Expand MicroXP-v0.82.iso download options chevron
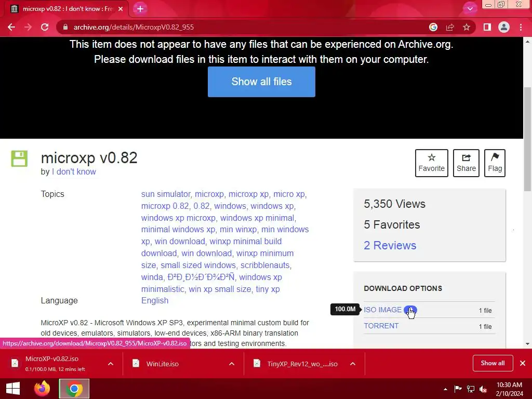532x399 pixels. click(111, 364)
